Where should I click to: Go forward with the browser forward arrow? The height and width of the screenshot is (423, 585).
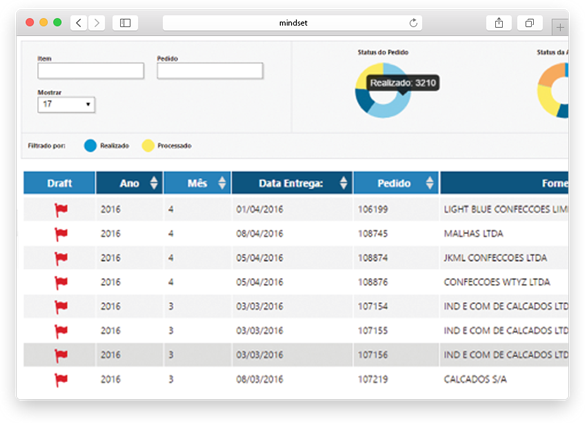(x=97, y=23)
